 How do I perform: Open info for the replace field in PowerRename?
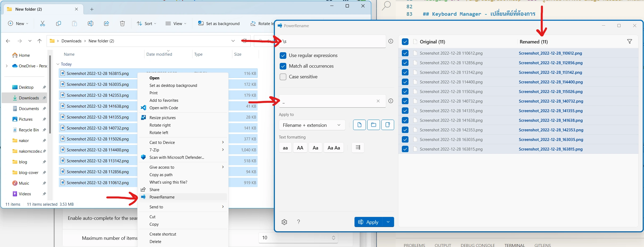391,101
